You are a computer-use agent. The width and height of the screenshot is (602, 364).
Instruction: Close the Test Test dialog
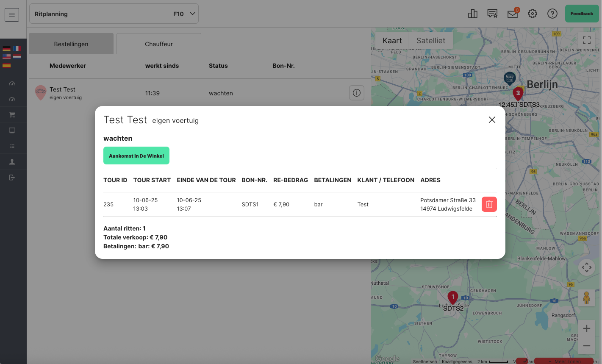point(492,120)
